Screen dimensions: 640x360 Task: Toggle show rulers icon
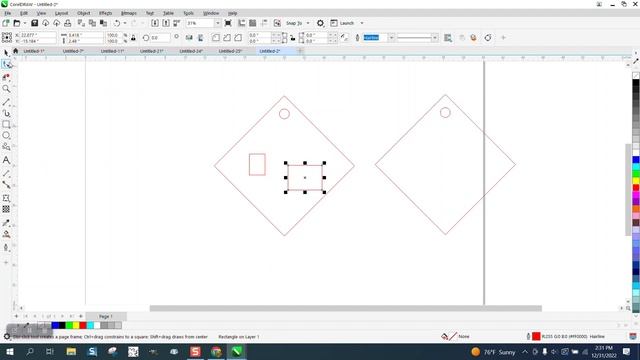click(x=242, y=23)
